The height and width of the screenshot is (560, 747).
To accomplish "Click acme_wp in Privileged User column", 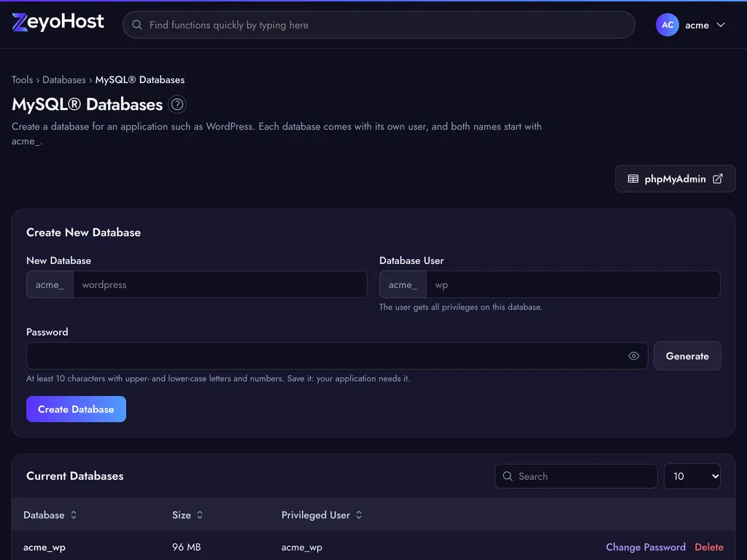I will 301,547.
